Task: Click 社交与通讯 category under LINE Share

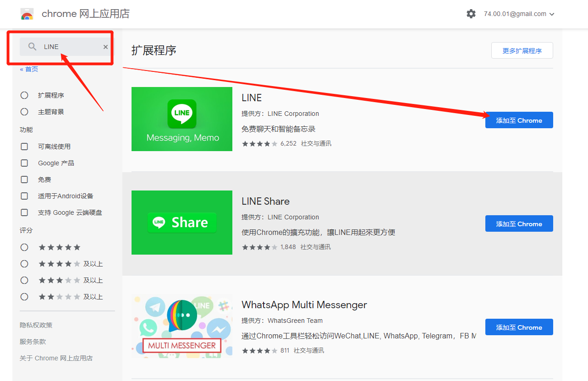Action: click(x=316, y=247)
